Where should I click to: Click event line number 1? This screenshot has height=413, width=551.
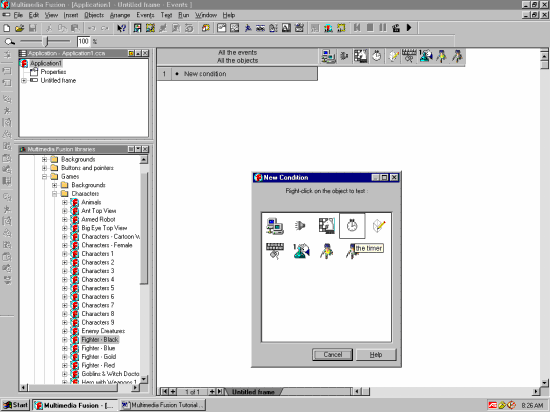(164, 74)
